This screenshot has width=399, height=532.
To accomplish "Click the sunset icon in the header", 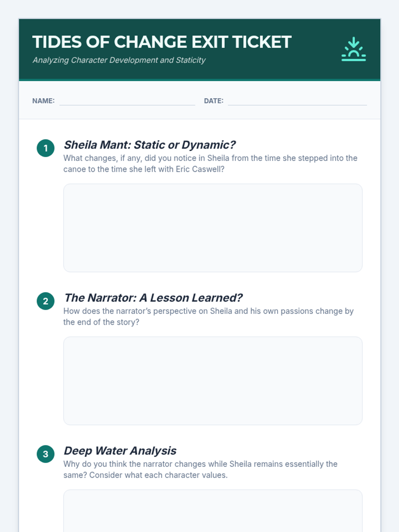I will (x=353, y=49).
